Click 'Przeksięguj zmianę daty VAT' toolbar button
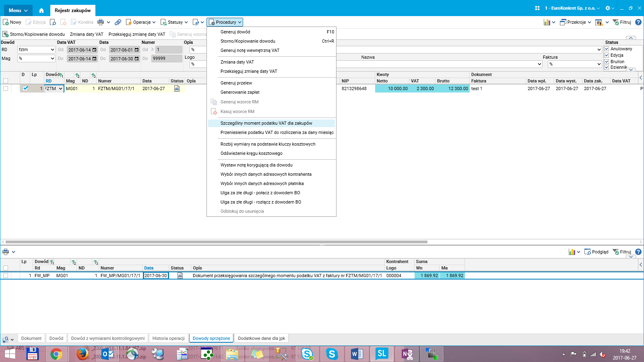The height and width of the screenshot is (362, 644). click(x=137, y=34)
